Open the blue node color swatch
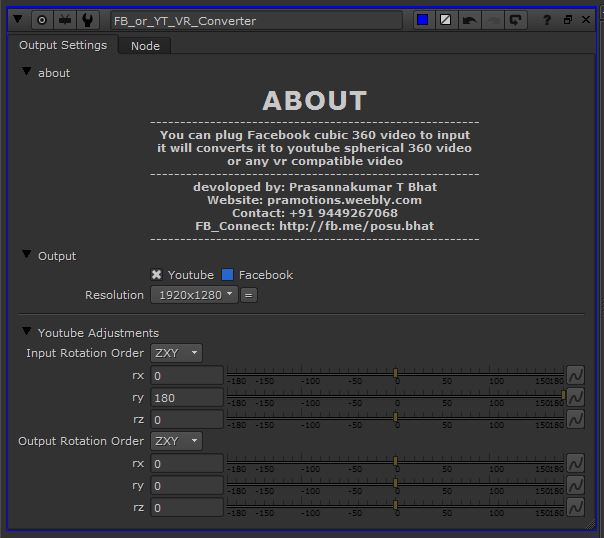Screen dimensions: 604x538 [423, 20]
